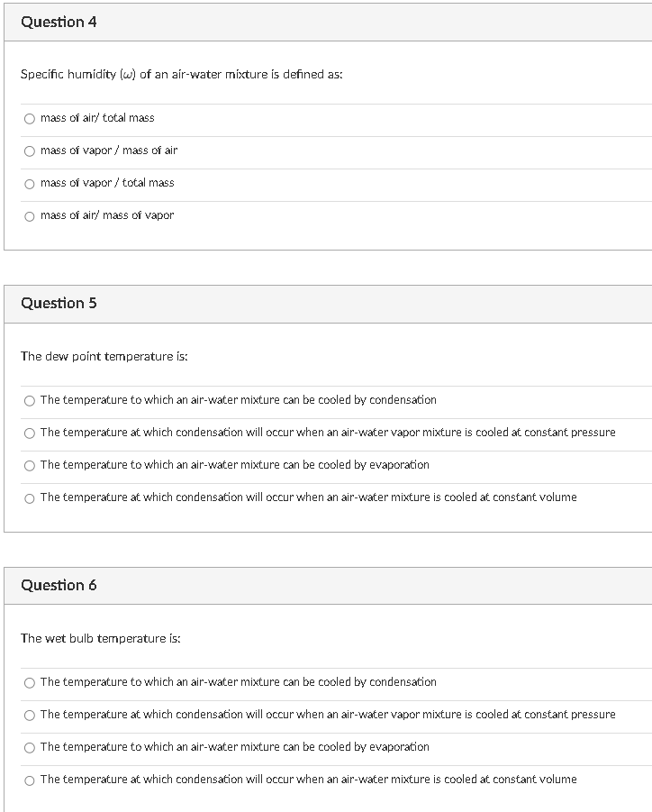This screenshot has width=652, height=812.
Task: Choose the condensation cooling answer in Question 6
Action: (x=30, y=682)
